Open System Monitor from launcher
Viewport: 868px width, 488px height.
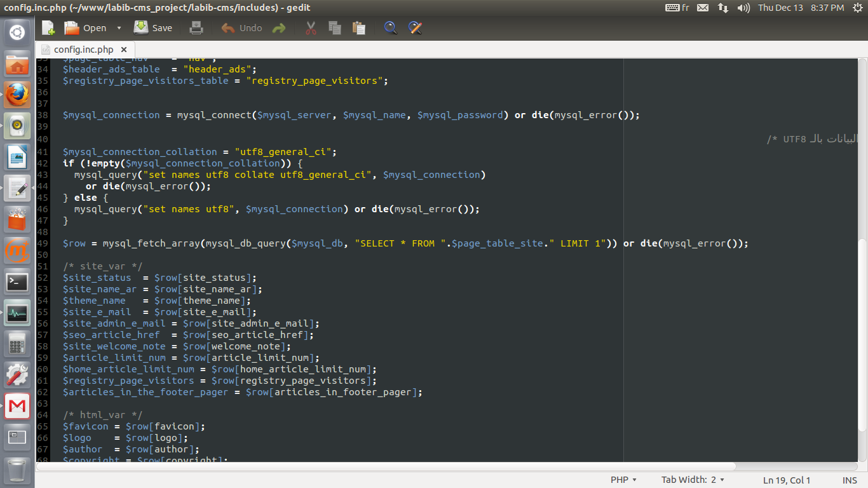click(17, 313)
